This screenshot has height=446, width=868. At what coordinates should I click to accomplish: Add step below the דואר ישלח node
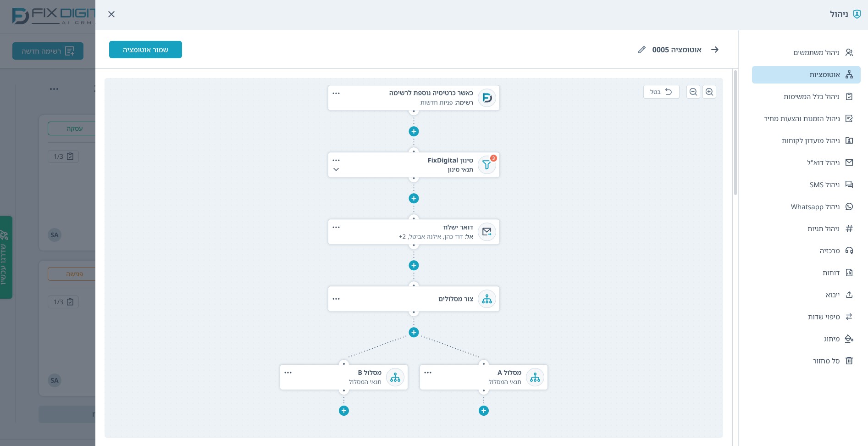tap(414, 265)
